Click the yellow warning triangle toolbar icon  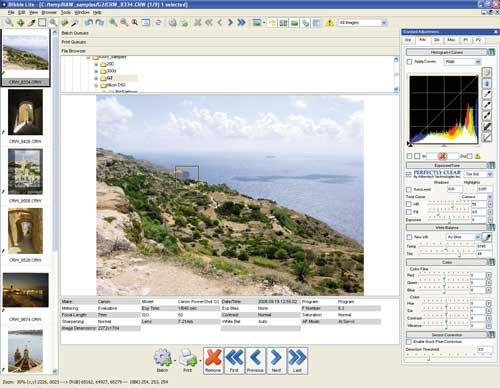(330, 23)
